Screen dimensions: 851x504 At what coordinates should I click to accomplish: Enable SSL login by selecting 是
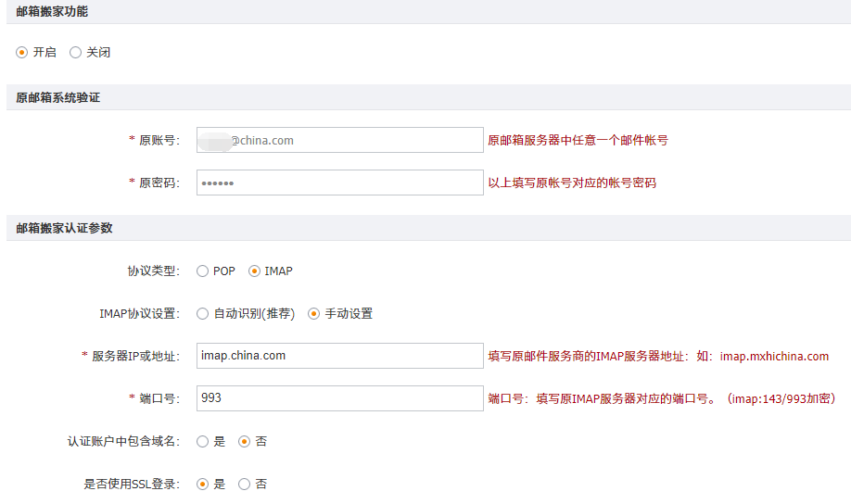[202, 484]
